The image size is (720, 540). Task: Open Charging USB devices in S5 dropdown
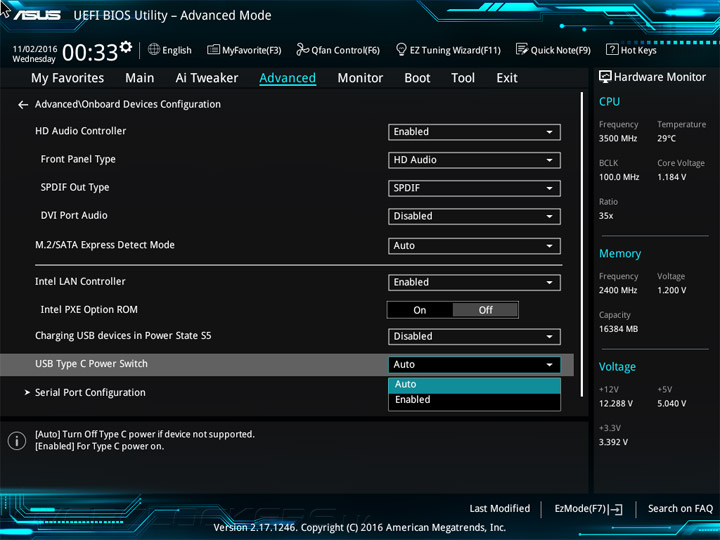pyautogui.click(x=474, y=337)
